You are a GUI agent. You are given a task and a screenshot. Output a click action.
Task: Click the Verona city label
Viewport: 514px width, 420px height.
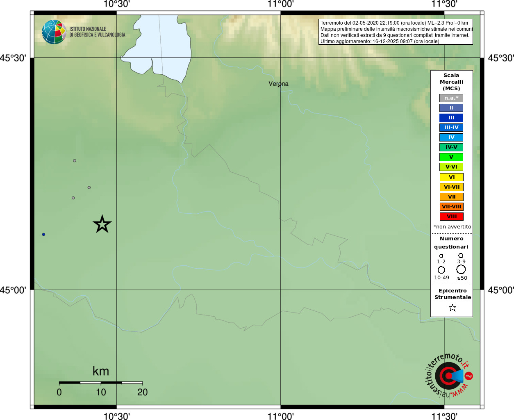[278, 84]
